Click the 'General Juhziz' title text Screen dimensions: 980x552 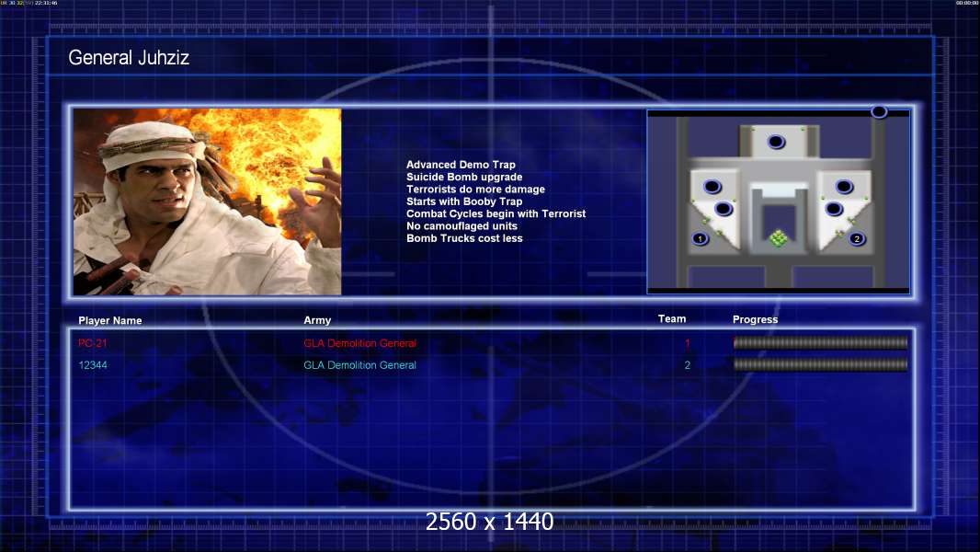point(129,58)
